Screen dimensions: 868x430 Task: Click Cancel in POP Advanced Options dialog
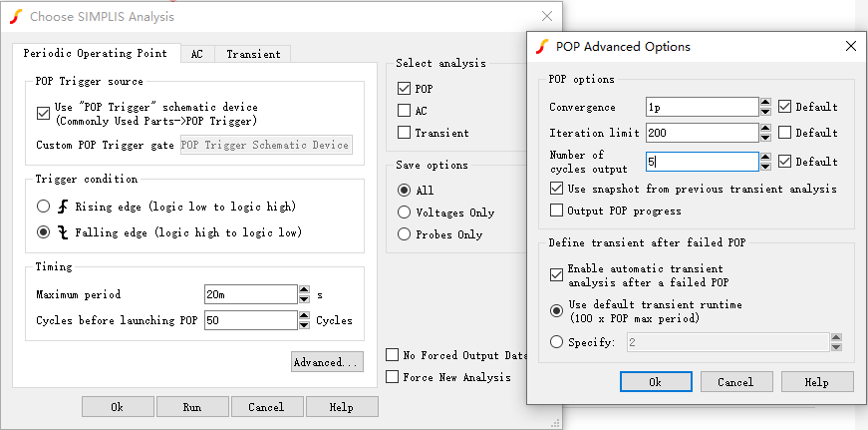736,382
